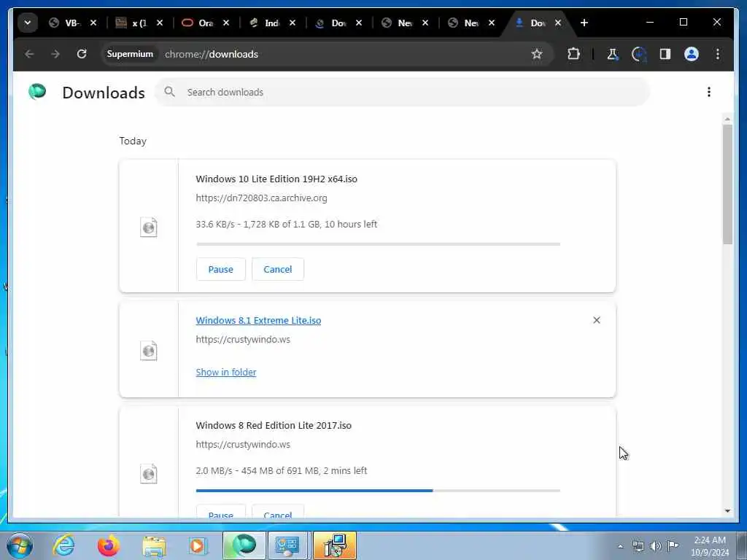Screen dimensions: 747x560
Task: Click the scrollbar up arrow
Action: [x=727, y=119]
